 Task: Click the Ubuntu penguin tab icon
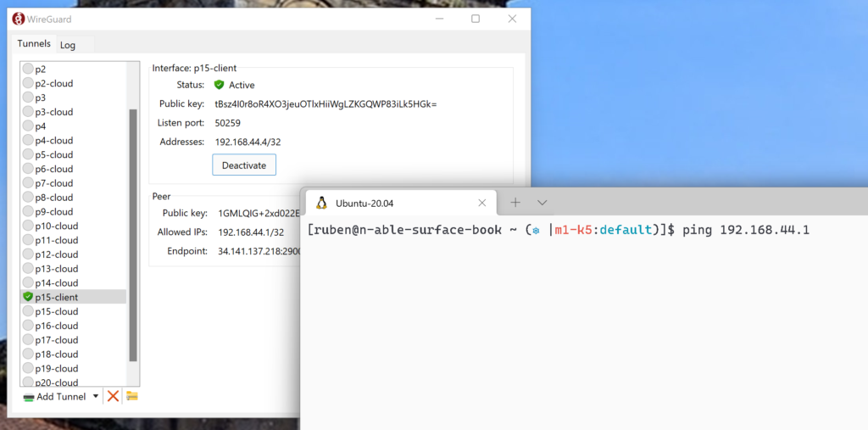click(322, 204)
